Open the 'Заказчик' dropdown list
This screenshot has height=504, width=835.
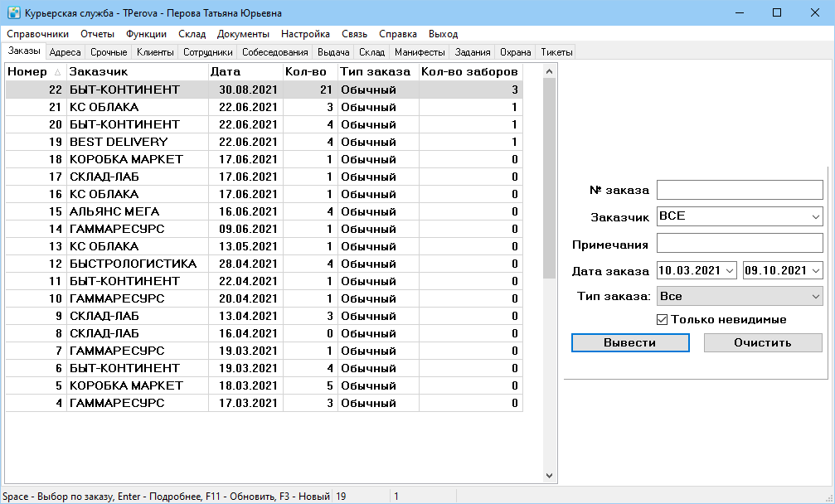click(815, 216)
